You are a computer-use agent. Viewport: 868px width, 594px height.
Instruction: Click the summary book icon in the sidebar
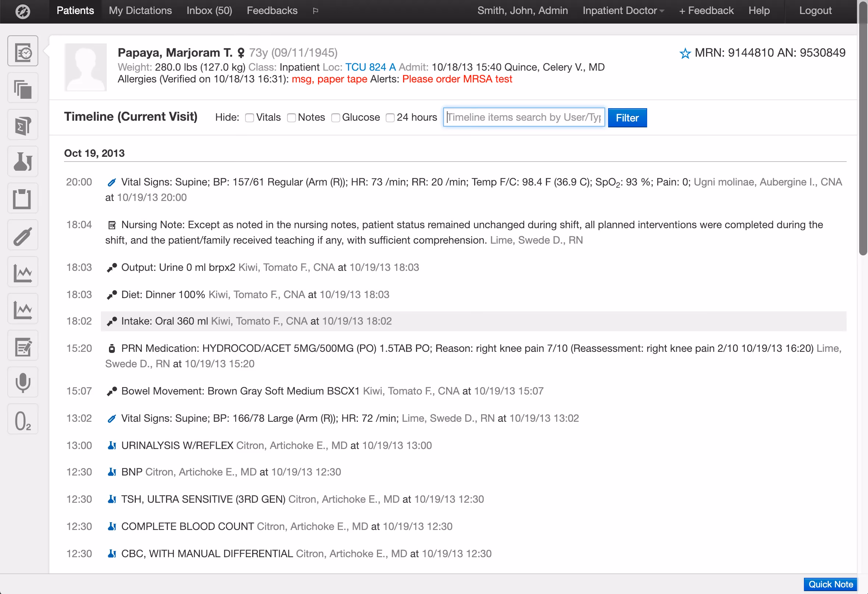pos(22,124)
